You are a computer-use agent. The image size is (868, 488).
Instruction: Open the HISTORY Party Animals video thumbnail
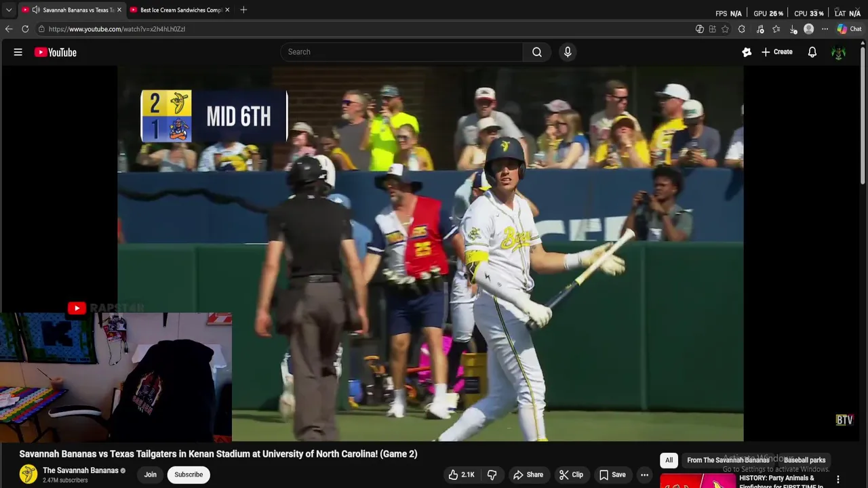pyautogui.click(x=698, y=481)
